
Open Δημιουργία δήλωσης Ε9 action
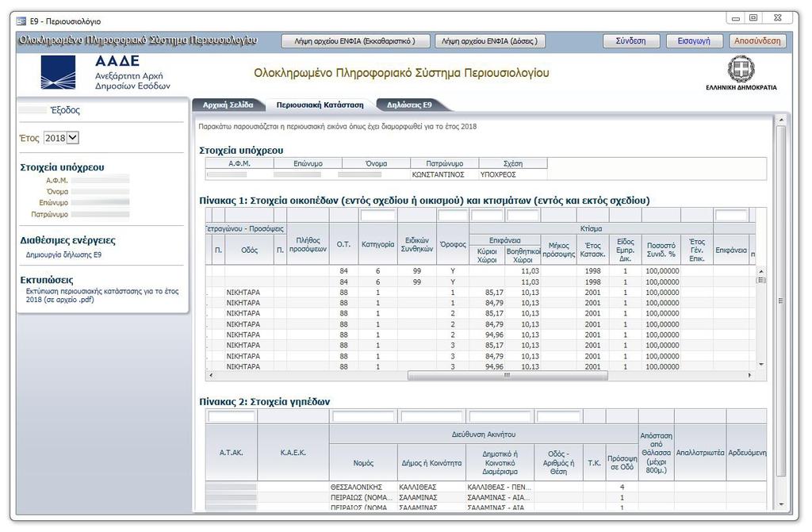pos(63,255)
